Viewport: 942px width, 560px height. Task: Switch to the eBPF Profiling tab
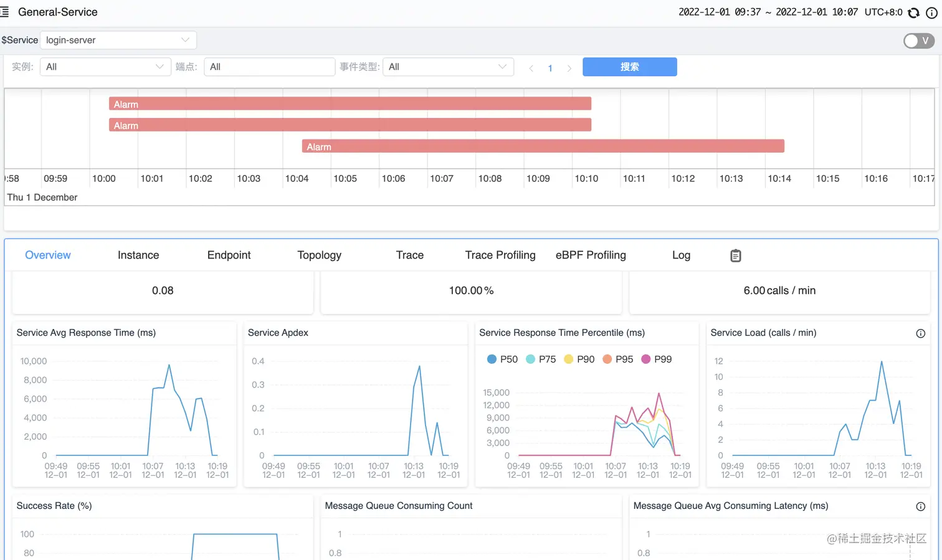591,255
